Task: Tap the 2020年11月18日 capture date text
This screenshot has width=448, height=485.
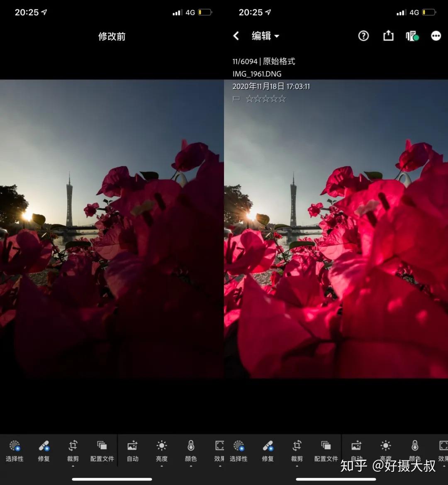Action: 271,86
